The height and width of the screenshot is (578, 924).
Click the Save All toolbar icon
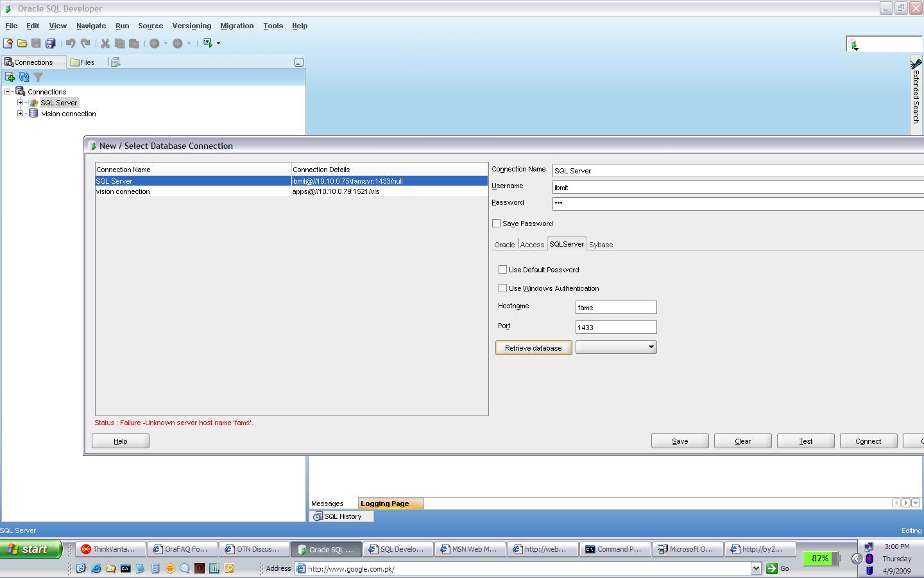(51, 43)
